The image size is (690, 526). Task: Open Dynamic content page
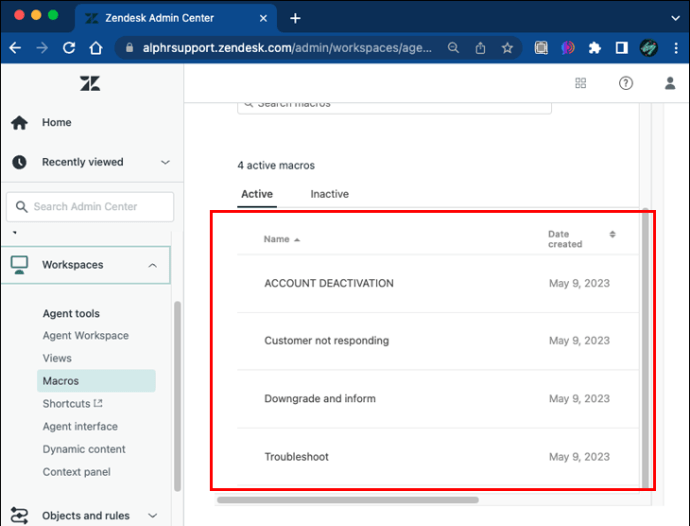[84, 449]
